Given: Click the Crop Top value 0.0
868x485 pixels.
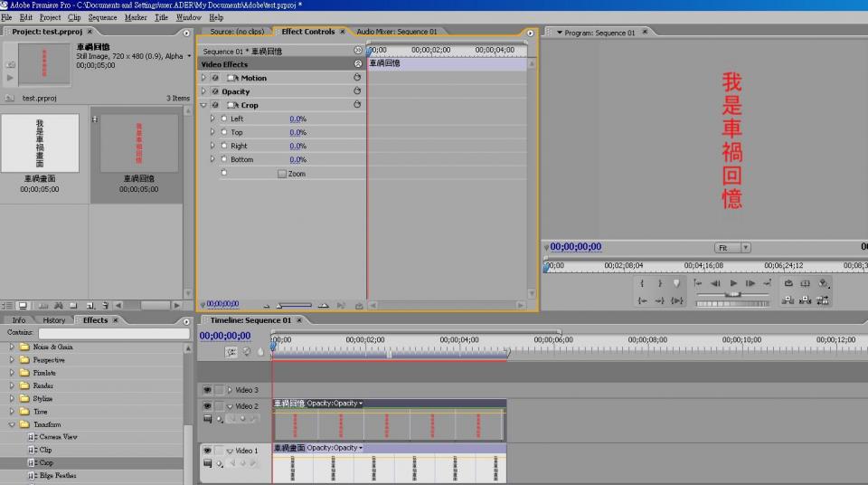Looking at the screenshot, I should [x=296, y=132].
